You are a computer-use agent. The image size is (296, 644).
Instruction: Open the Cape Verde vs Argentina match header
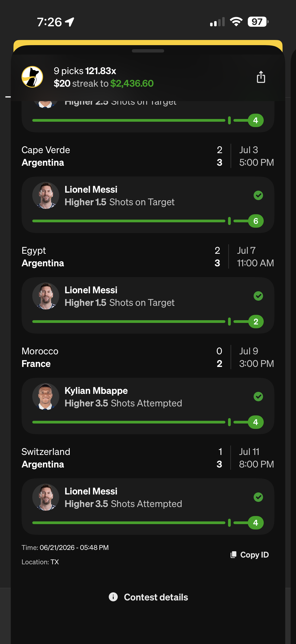148,156
